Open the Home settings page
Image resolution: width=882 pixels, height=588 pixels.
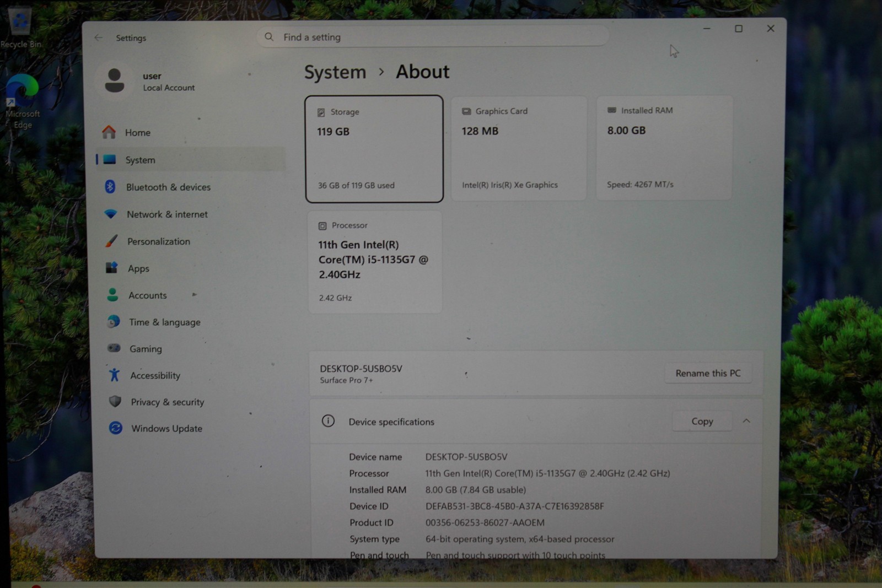tap(190, 132)
